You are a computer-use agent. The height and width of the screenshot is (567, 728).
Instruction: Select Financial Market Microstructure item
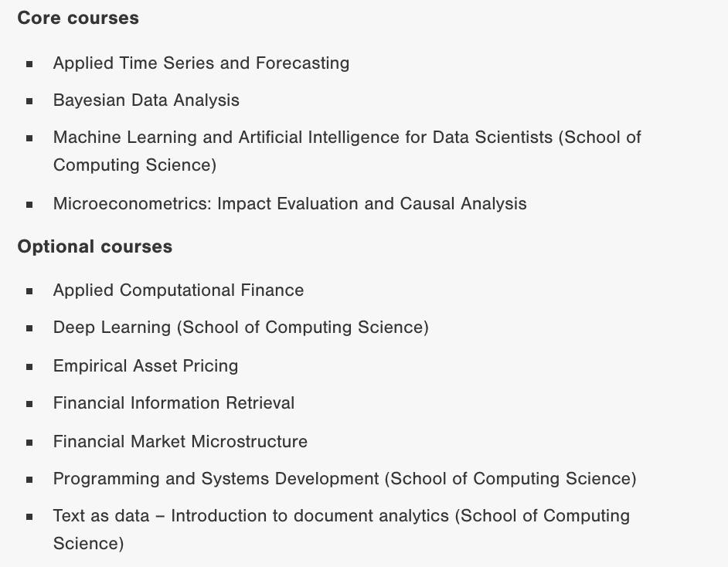[x=180, y=442]
